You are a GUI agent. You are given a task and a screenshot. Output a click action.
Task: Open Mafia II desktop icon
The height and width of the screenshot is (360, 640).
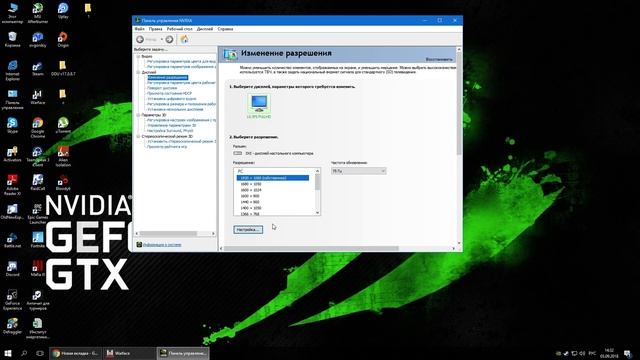coord(38,269)
